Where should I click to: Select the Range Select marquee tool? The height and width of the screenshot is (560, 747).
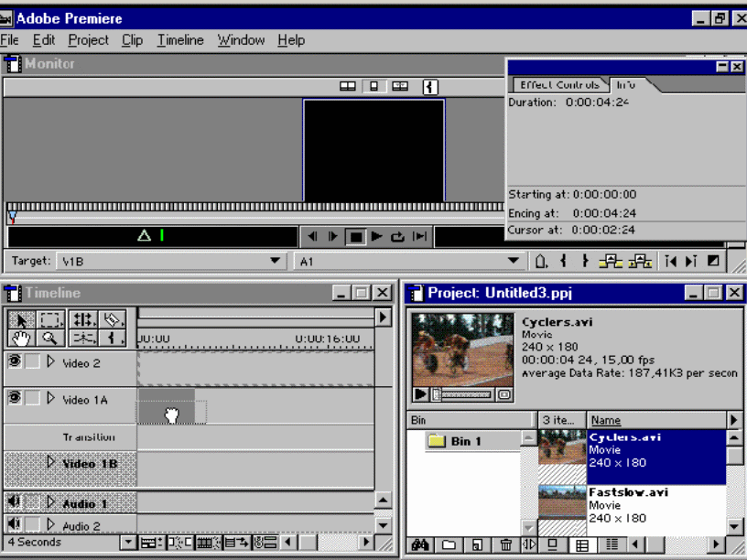coord(50,319)
